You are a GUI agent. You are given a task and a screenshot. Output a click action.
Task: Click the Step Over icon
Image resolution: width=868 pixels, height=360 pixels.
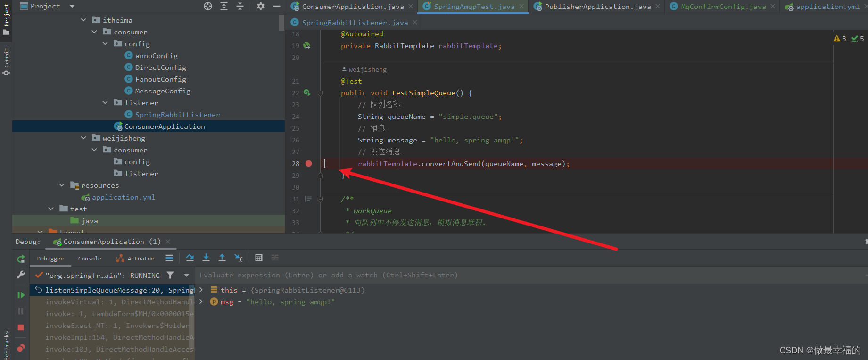(190, 258)
